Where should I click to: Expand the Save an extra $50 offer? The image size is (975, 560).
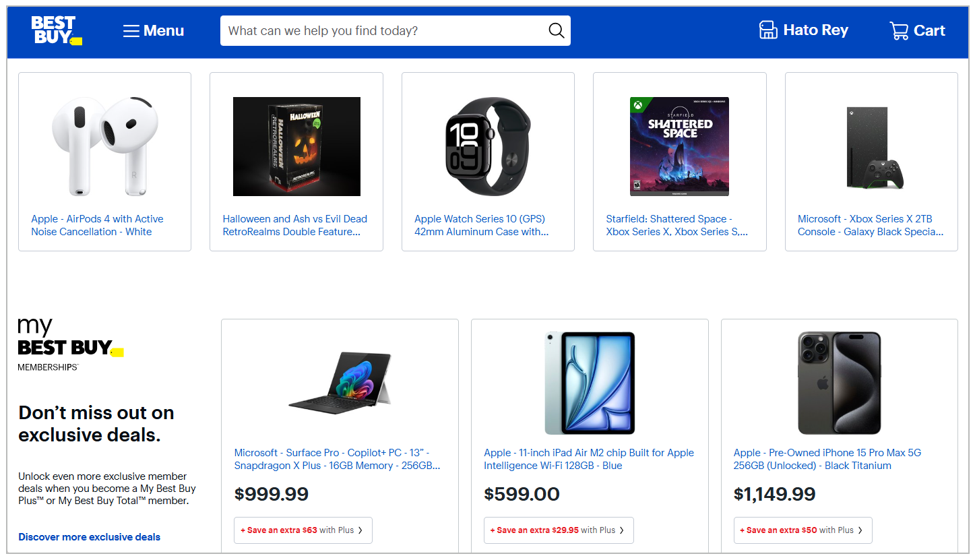tap(803, 530)
